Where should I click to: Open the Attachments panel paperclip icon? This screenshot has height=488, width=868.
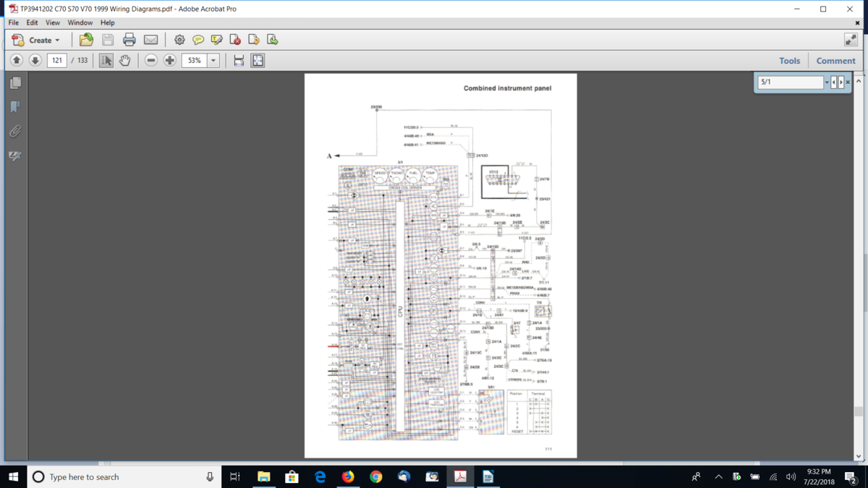(x=15, y=132)
